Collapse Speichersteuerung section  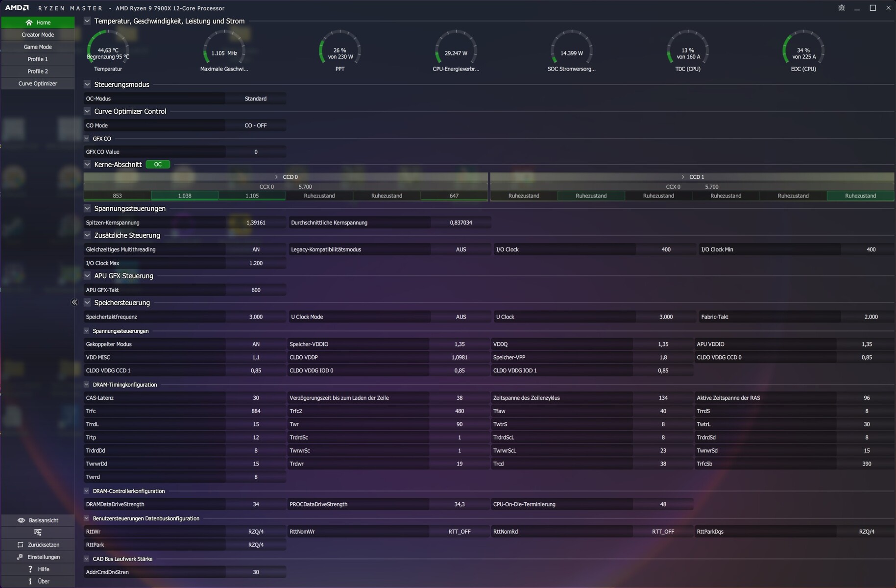(87, 303)
